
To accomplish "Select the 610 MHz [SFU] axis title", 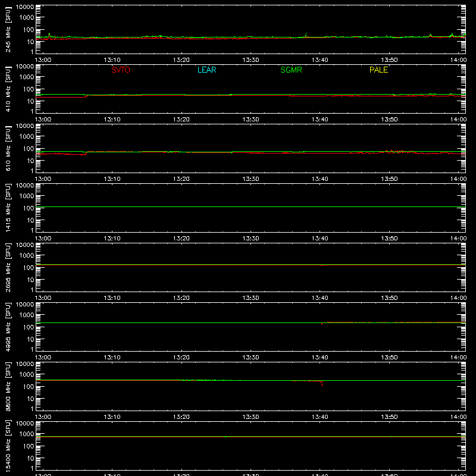I will [8, 148].
